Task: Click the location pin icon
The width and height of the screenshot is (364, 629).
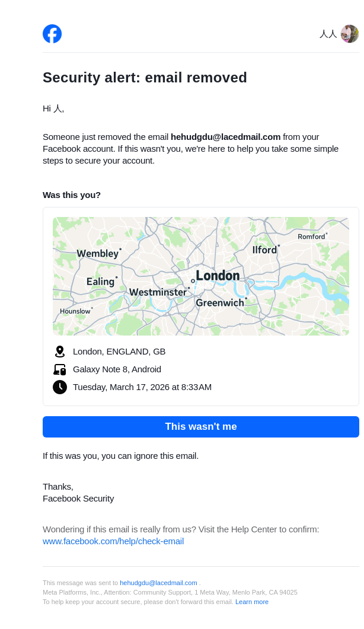Action: [59, 352]
